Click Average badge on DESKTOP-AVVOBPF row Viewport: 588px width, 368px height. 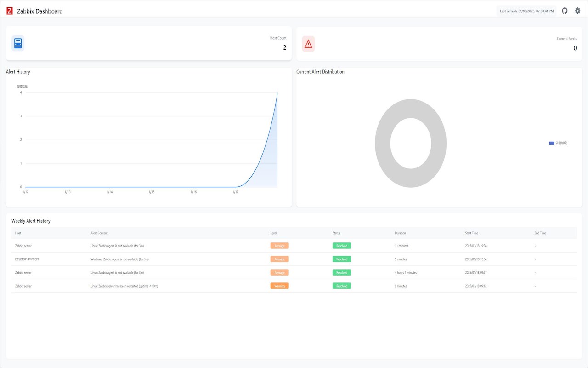pyautogui.click(x=279, y=259)
